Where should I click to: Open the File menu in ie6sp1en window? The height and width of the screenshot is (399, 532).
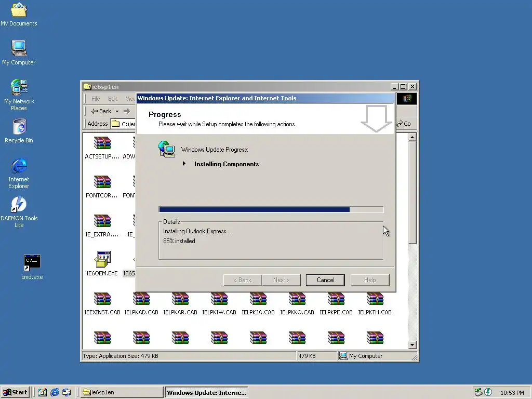pos(96,99)
